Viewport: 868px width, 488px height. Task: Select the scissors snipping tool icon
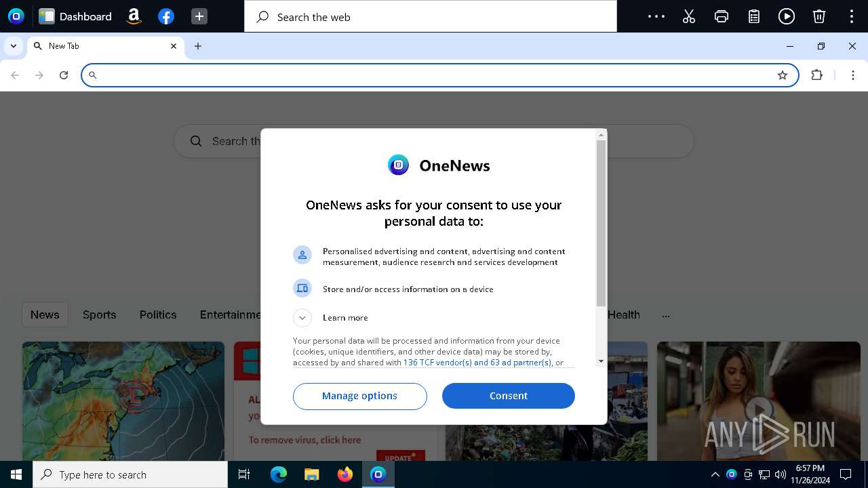(x=689, y=16)
